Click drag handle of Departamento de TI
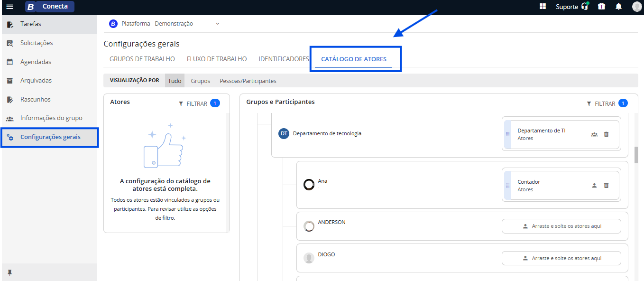The image size is (644, 281). point(507,134)
